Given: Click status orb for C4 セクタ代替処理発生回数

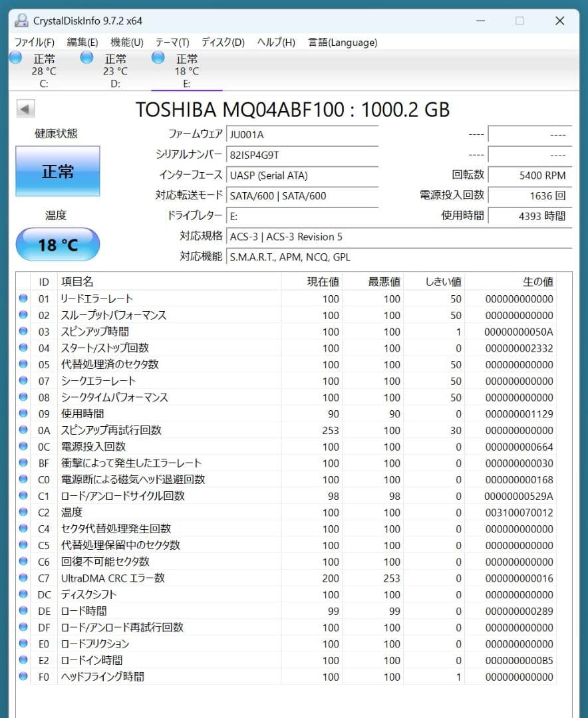Looking at the screenshot, I should click(x=23, y=529).
